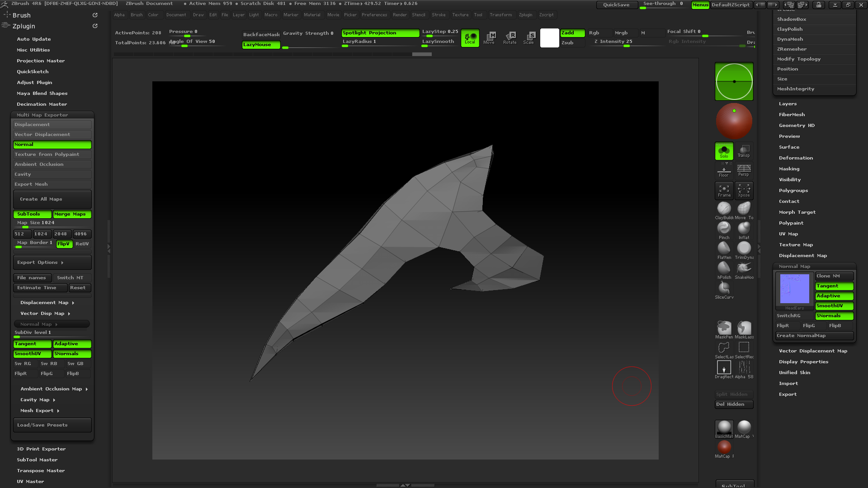Expand the Deformation subpalette
Screen dimensions: 868x488
tap(796, 158)
